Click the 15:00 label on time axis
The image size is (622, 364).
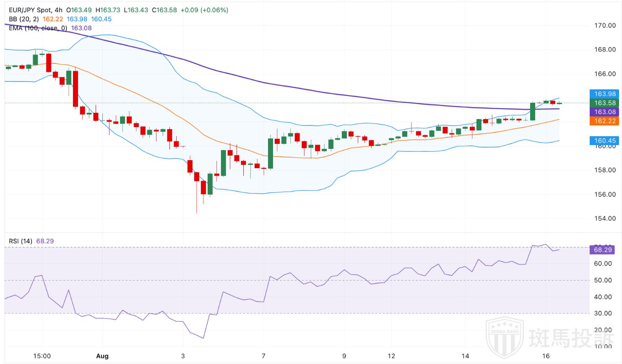pyautogui.click(x=42, y=356)
